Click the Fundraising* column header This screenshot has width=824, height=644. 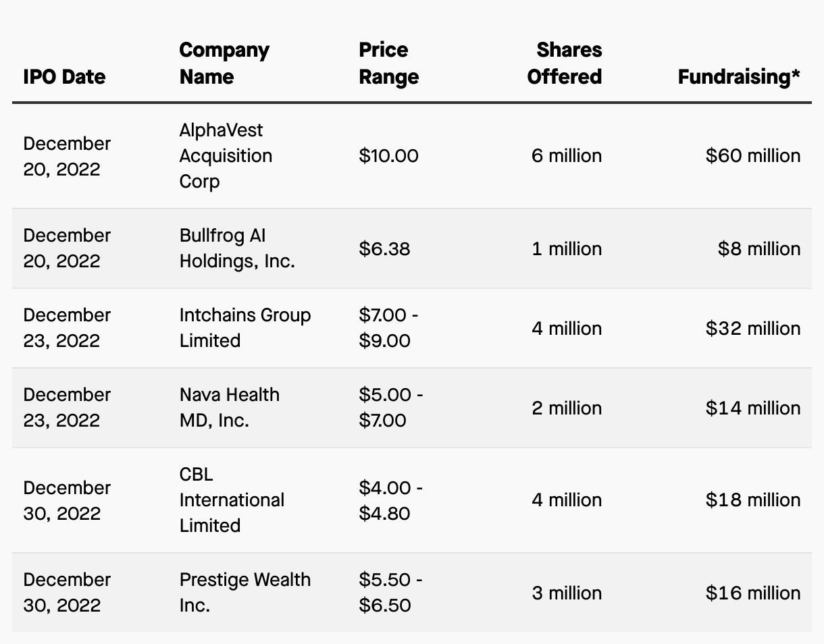pyautogui.click(x=739, y=77)
